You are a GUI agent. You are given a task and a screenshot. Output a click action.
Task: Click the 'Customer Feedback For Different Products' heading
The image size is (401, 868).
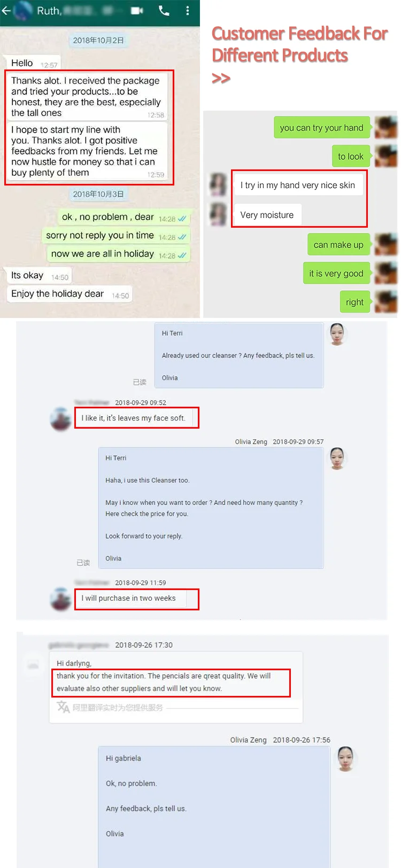(x=299, y=44)
